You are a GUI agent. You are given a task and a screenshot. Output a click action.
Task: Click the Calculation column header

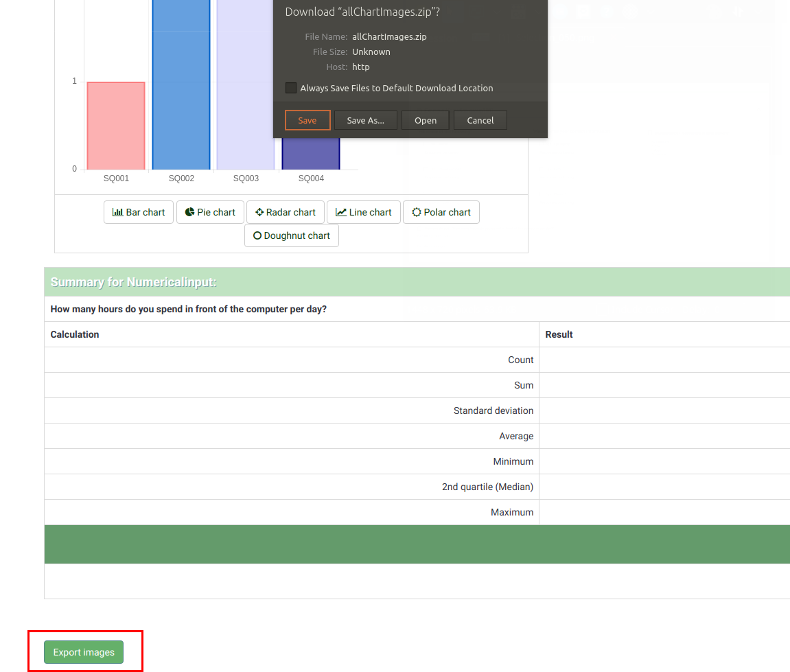pyautogui.click(x=75, y=334)
